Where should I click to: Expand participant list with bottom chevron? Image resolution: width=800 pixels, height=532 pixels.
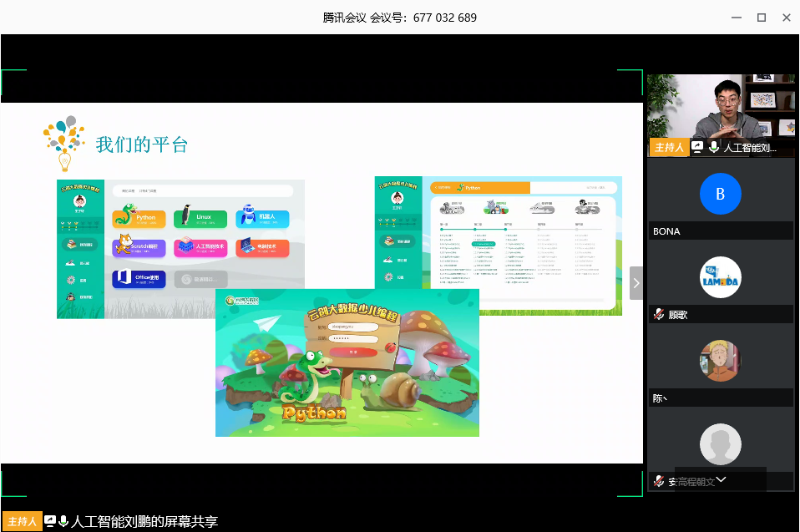coord(721,479)
